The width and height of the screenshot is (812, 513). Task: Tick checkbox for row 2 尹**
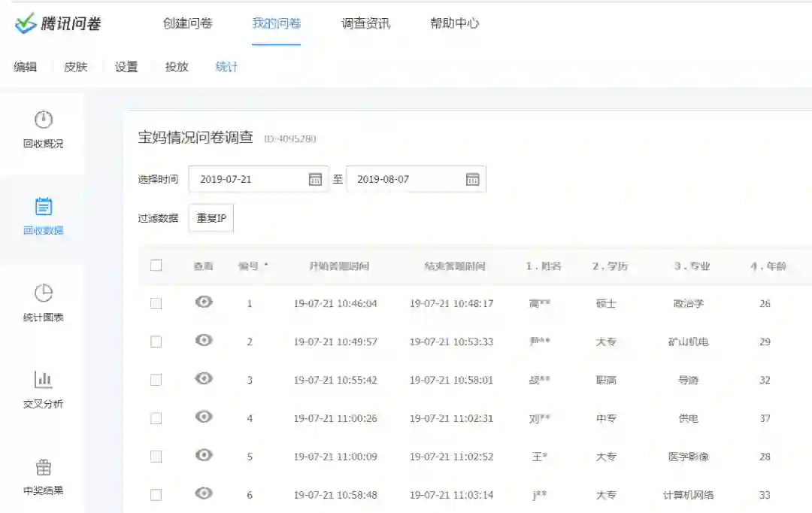(x=156, y=342)
